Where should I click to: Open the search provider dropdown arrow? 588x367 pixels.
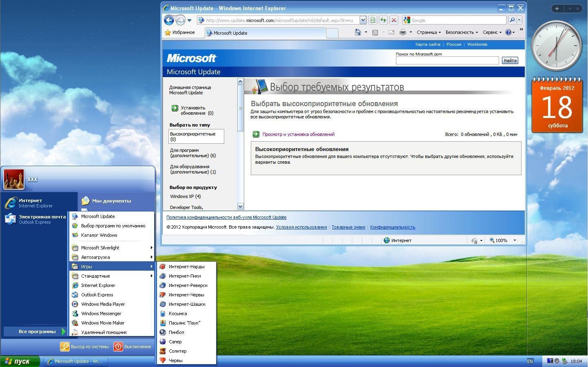[519, 20]
